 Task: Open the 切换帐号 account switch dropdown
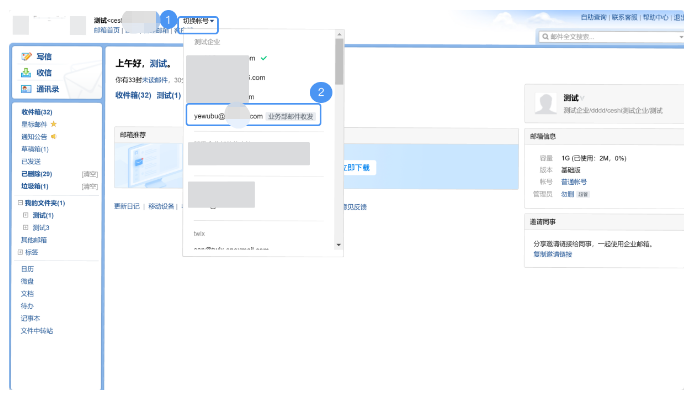[198, 21]
